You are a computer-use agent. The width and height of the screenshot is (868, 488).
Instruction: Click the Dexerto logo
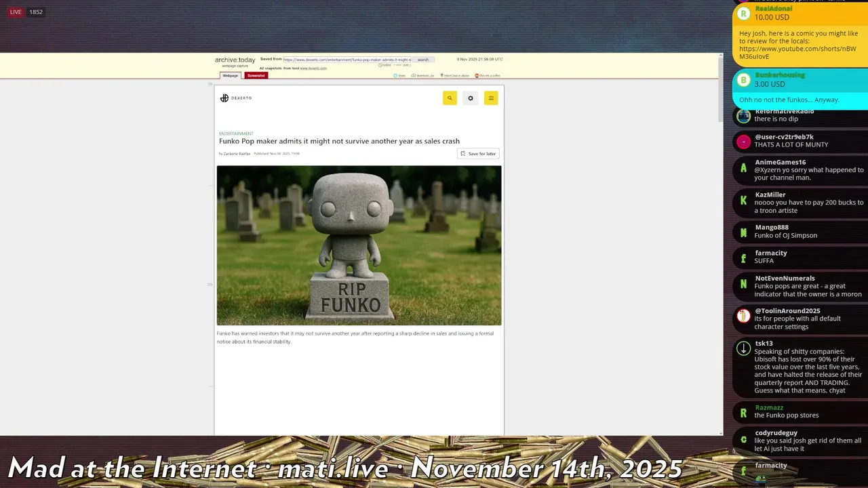point(236,98)
